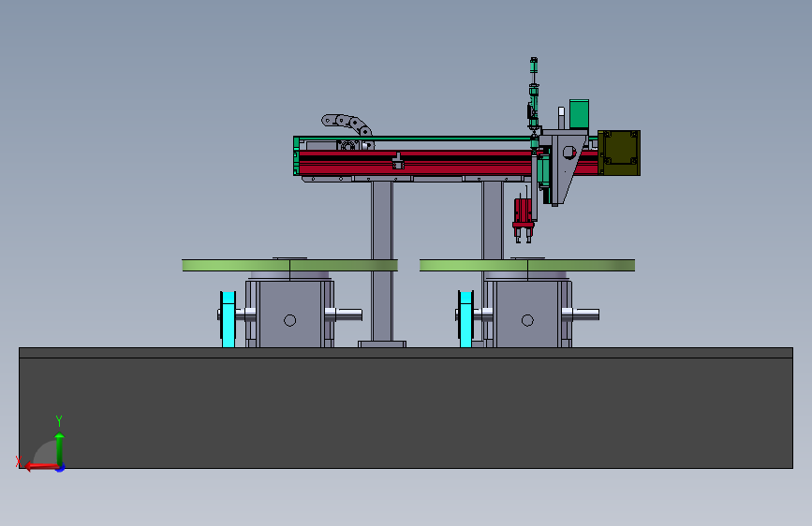This screenshot has height=526, width=812.
Task: Click the circular hole on the left gearbox
Action: click(x=290, y=320)
